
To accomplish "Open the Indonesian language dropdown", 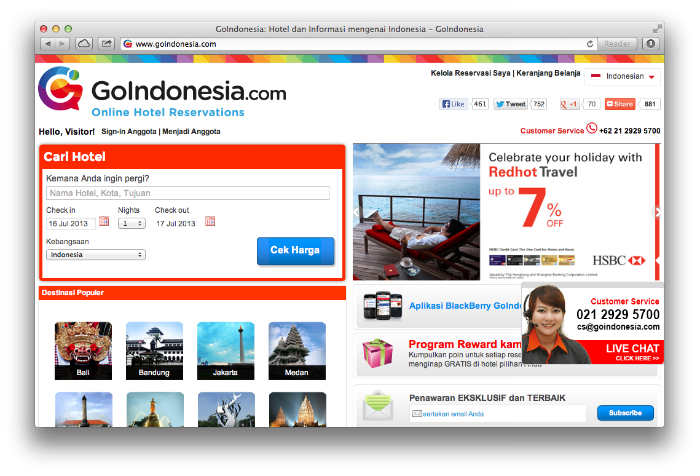I will point(623,76).
